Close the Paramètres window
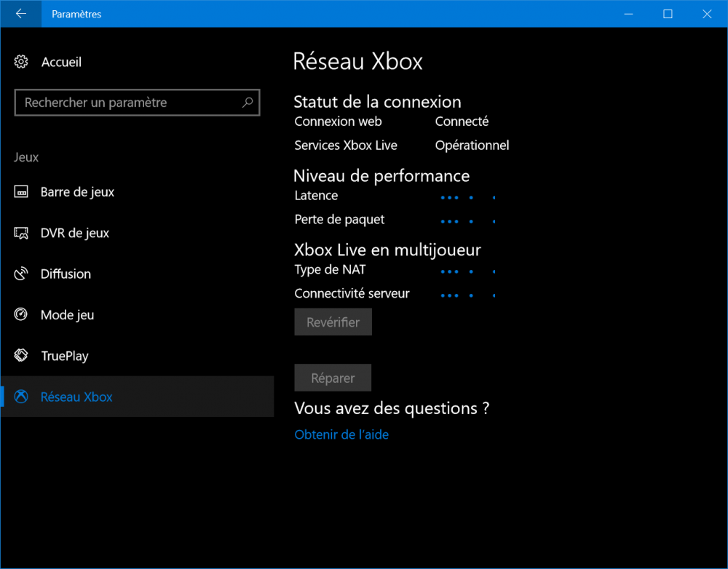The height and width of the screenshot is (569, 728). click(x=707, y=14)
